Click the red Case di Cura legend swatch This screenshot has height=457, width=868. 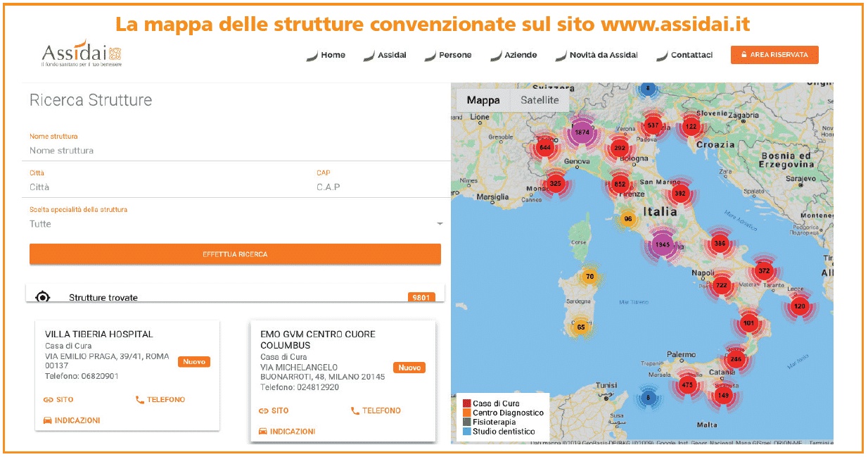(x=466, y=403)
